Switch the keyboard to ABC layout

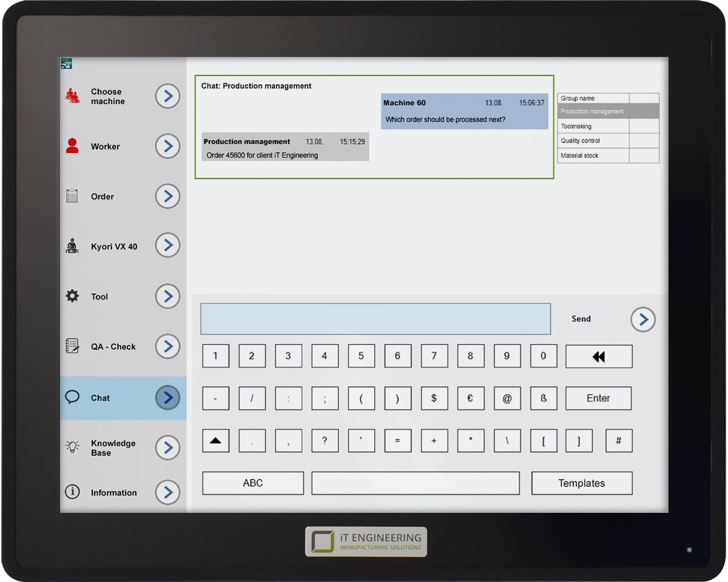pyautogui.click(x=252, y=483)
